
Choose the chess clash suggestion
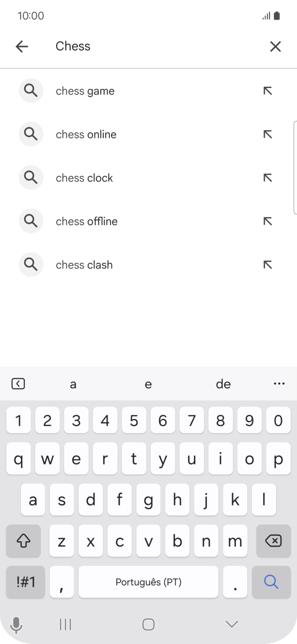[84, 264]
